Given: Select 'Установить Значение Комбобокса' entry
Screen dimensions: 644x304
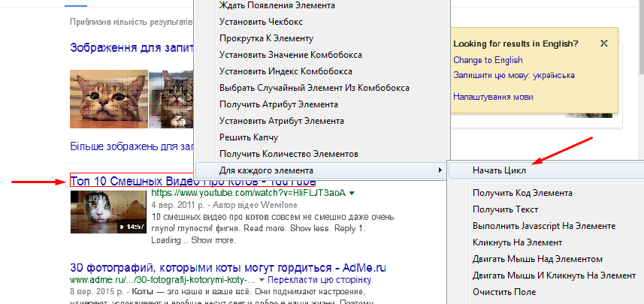Looking at the screenshot, I should click(x=291, y=55).
